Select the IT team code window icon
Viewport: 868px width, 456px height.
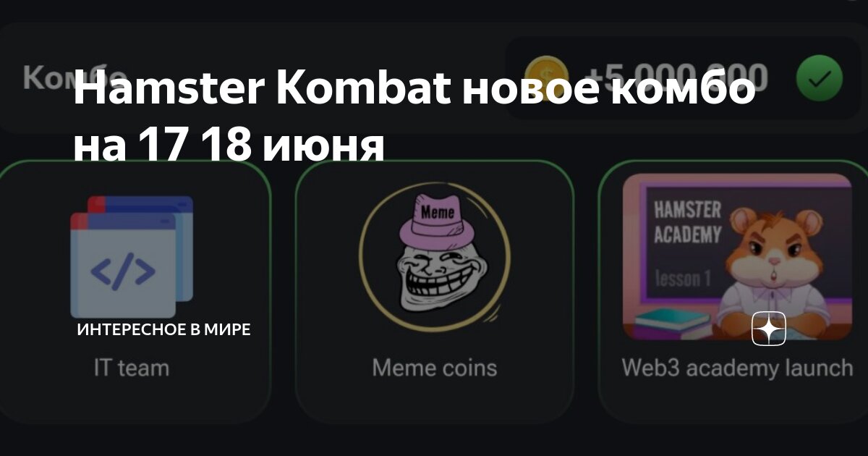coord(132,257)
